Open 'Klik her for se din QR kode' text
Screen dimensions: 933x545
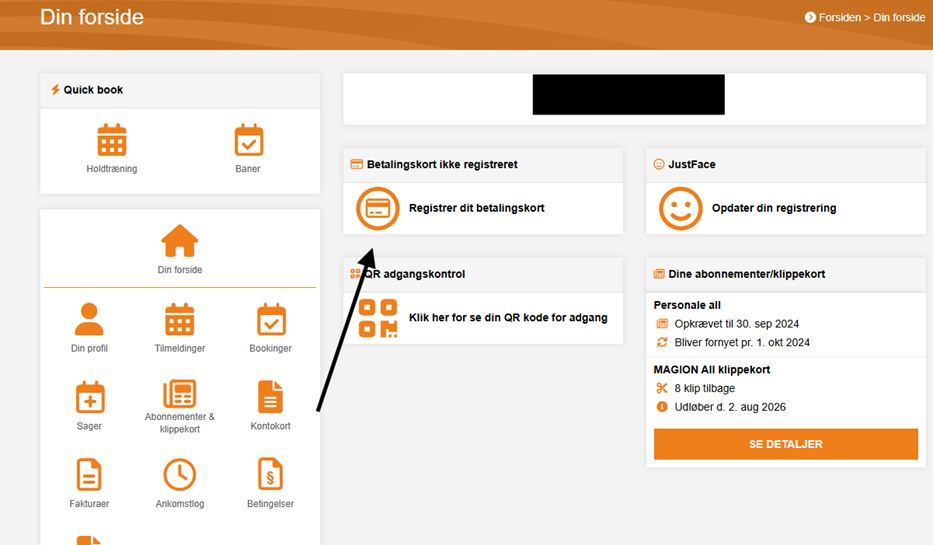(508, 318)
